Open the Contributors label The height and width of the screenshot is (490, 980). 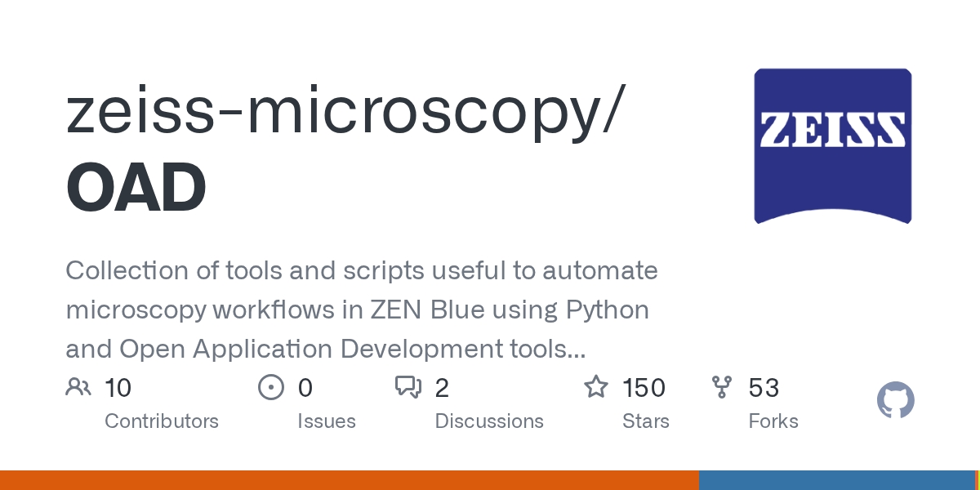[162, 421]
